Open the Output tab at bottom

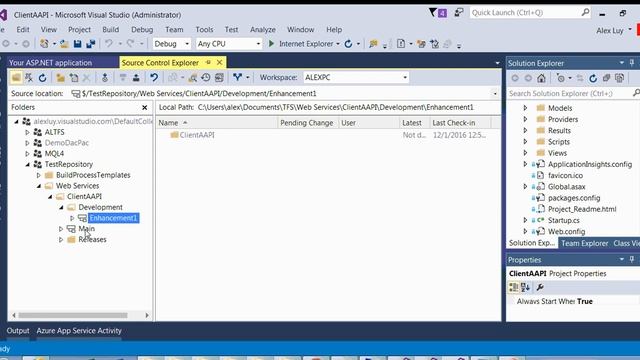(x=18, y=331)
